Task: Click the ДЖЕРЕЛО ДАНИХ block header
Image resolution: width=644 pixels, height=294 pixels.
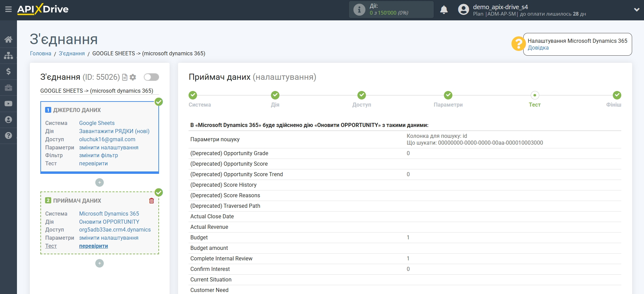Action: click(x=77, y=110)
